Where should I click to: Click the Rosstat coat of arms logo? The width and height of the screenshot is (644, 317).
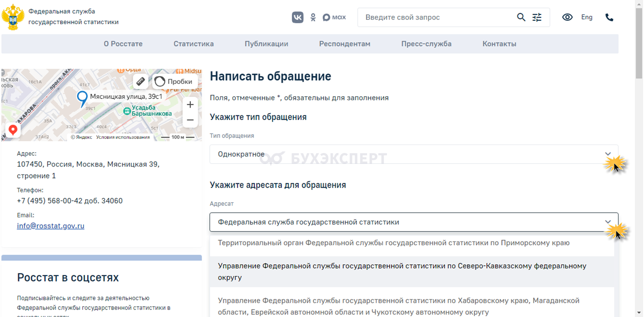(12, 17)
